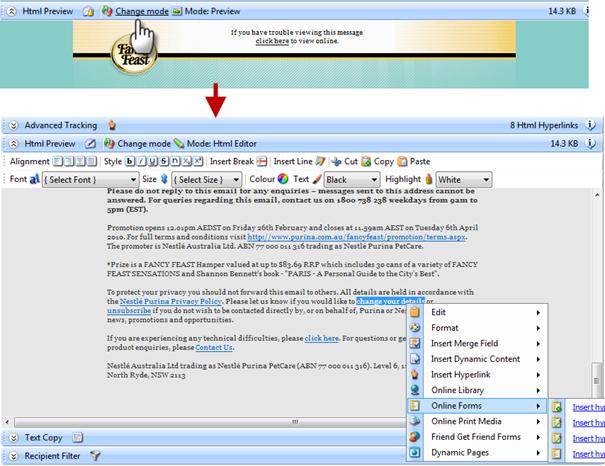Click the 'click here' technical difficulties link

[x=321, y=338]
